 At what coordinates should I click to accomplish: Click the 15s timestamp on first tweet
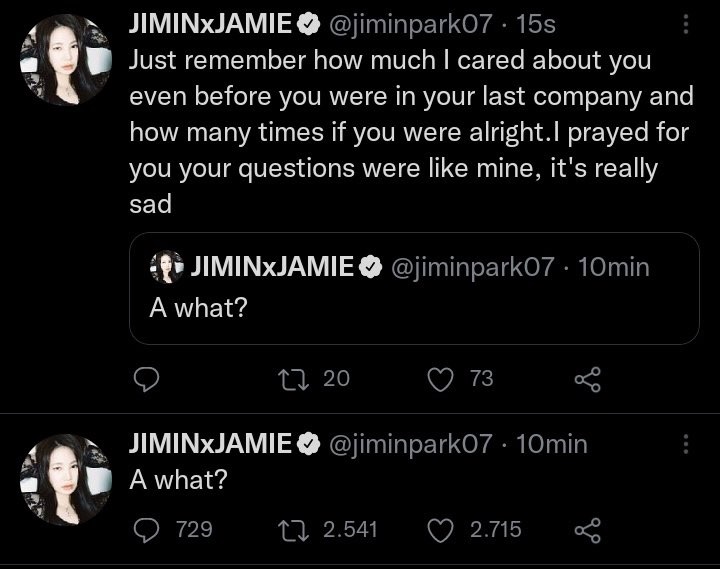(536, 24)
